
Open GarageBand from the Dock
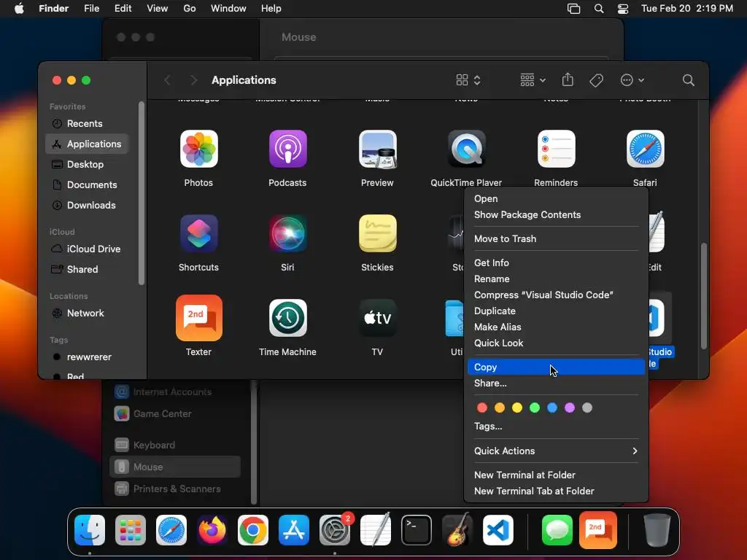(x=457, y=530)
